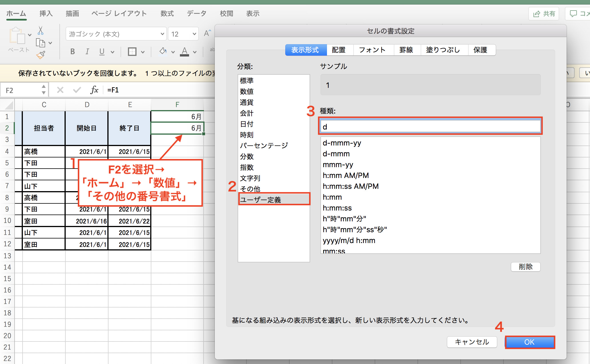The width and height of the screenshot is (590, 364).
Task: Select the Format Painter brush icon
Action: pyautogui.click(x=41, y=55)
